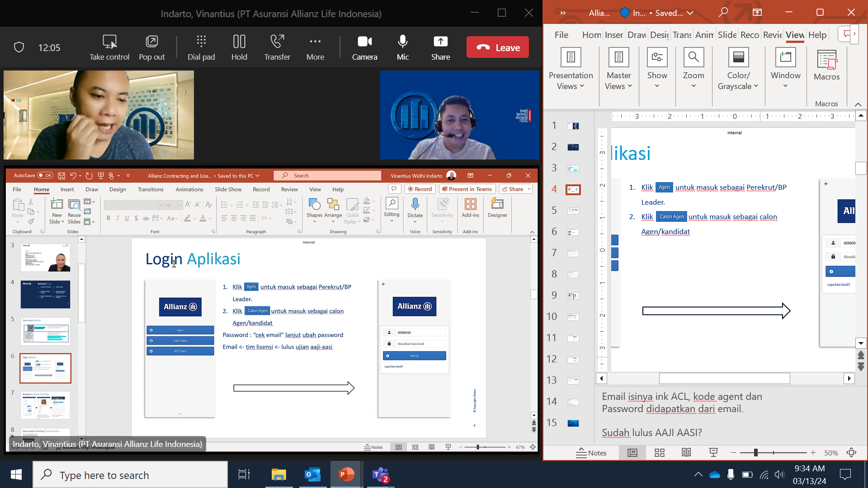This screenshot has width=868, height=488.
Task: Open Ribbon Display Options in PowerPoint title bar
Action: pos(757,12)
